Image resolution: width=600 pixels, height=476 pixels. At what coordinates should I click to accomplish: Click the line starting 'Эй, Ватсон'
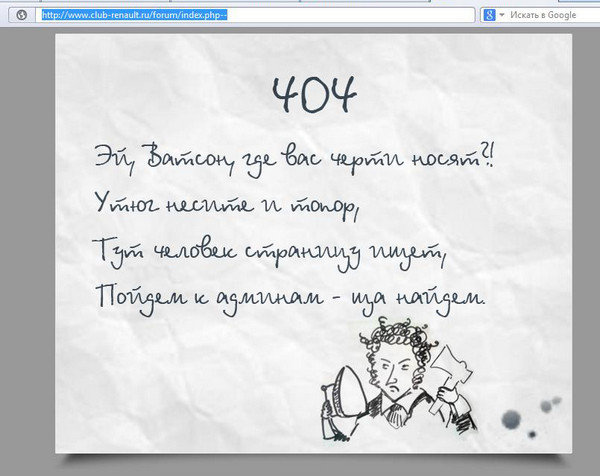click(297, 157)
